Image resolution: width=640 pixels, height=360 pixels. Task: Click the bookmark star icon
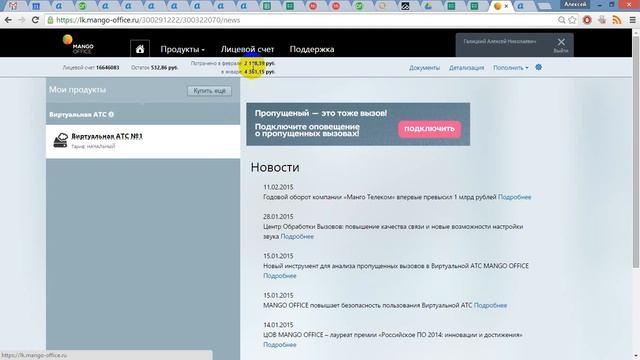(x=572, y=20)
